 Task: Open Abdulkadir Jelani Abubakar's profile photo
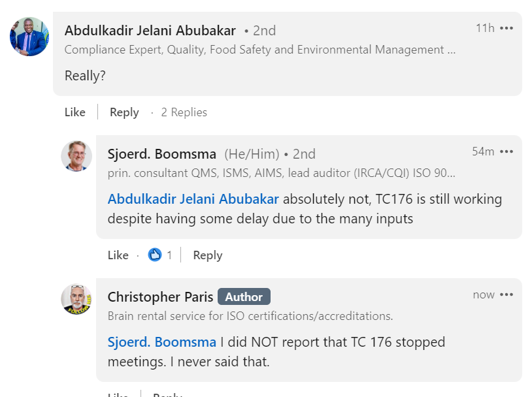pyautogui.click(x=29, y=37)
